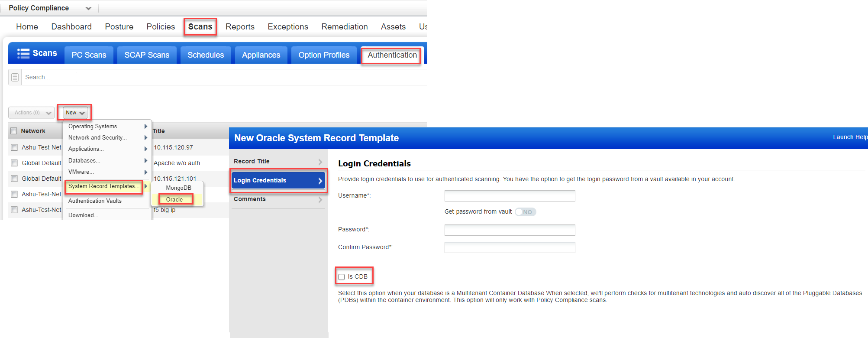Focus the Confirm Password input field
The height and width of the screenshot is (338, 868).
point(510,247)
